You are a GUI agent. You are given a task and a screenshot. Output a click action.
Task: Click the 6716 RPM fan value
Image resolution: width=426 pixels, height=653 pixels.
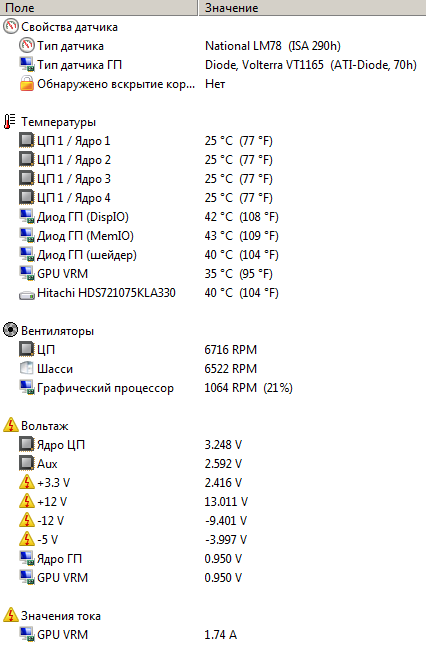[x=231, y=350]
